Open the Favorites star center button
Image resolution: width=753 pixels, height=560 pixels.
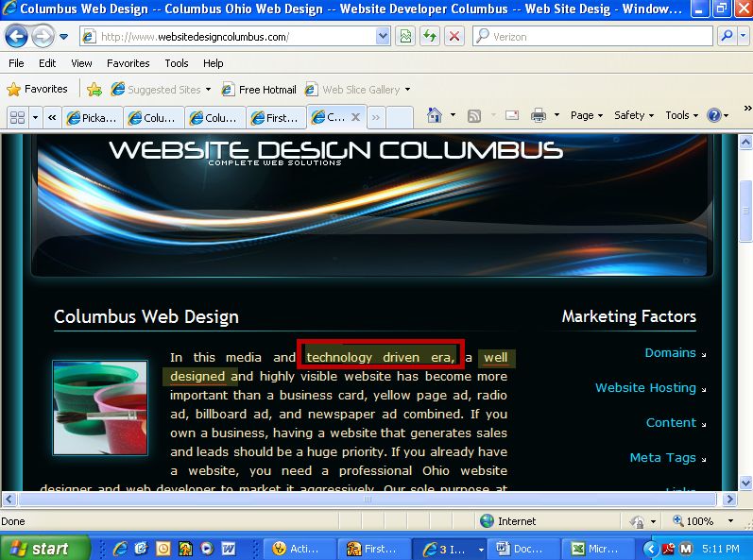(x=37, y=90)
